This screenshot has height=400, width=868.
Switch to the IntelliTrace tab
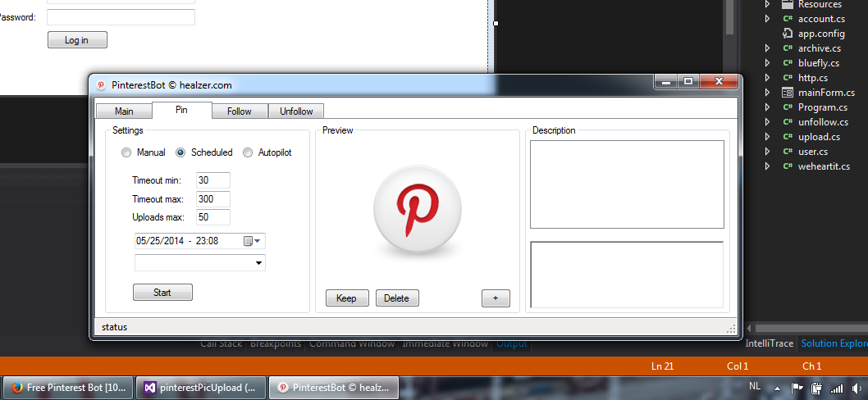769,343
